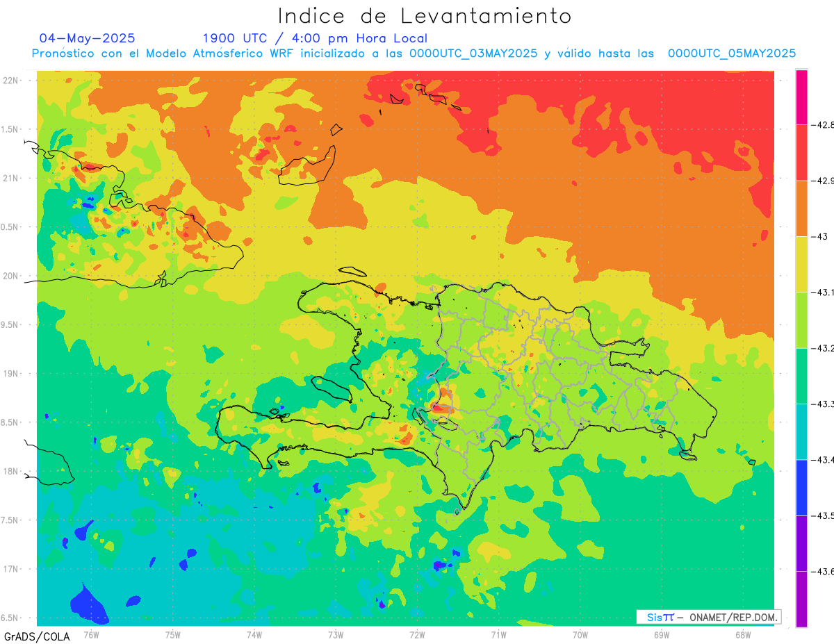Click the "22N" latitude label

pos(10,80)
